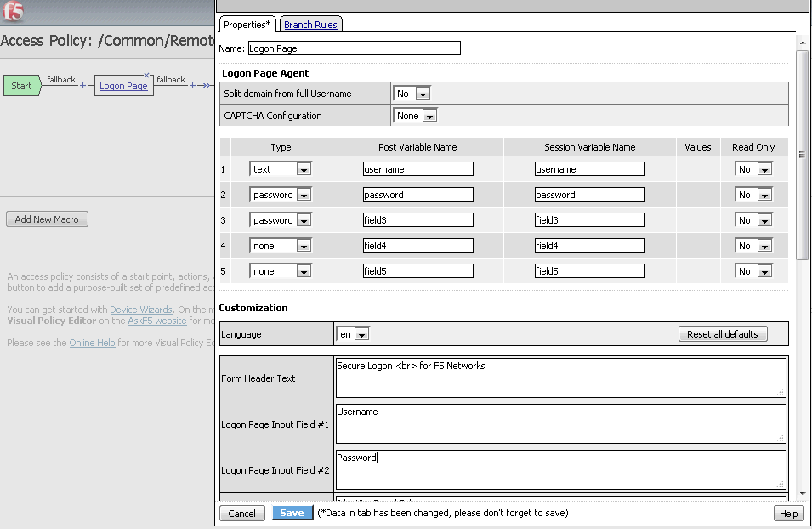Screen dimensions: 812x529
Task: Open the Logon Page link in flow
Action: point(123,86)
